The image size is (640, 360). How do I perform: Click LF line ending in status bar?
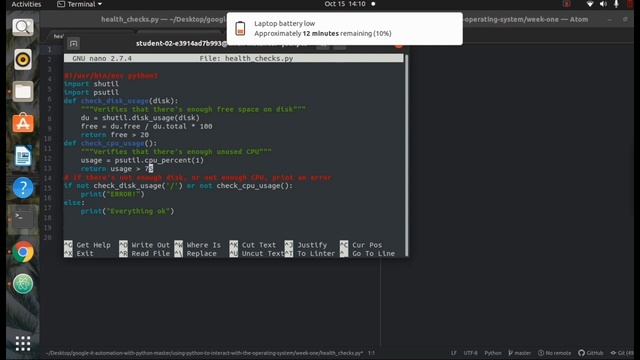(x=453, y=353)
